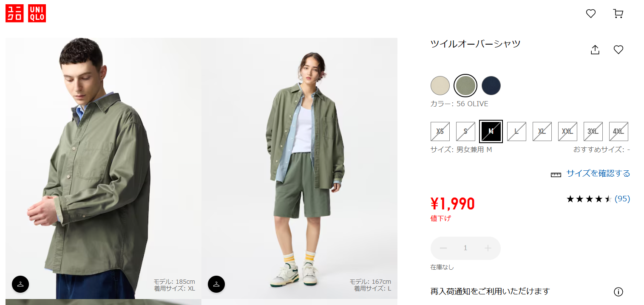This screenshot has width=644, height=305.
Task: Click hanger icon on female model photo
Action: click(x=216, y=284)
